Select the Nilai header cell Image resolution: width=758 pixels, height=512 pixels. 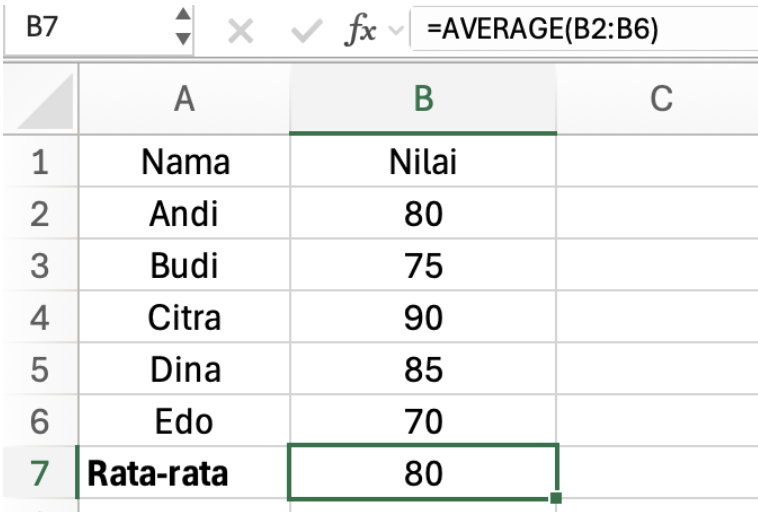click(x=423, y=161)
